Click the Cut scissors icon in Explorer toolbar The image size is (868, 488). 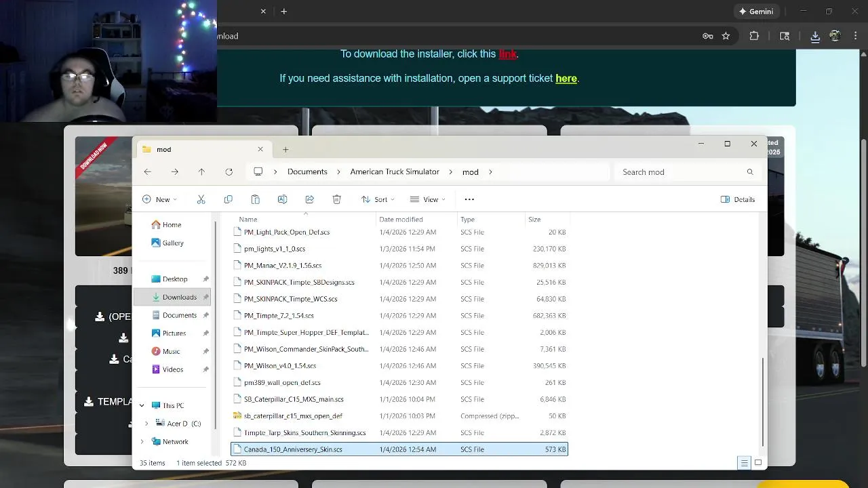tap(201, 199)
